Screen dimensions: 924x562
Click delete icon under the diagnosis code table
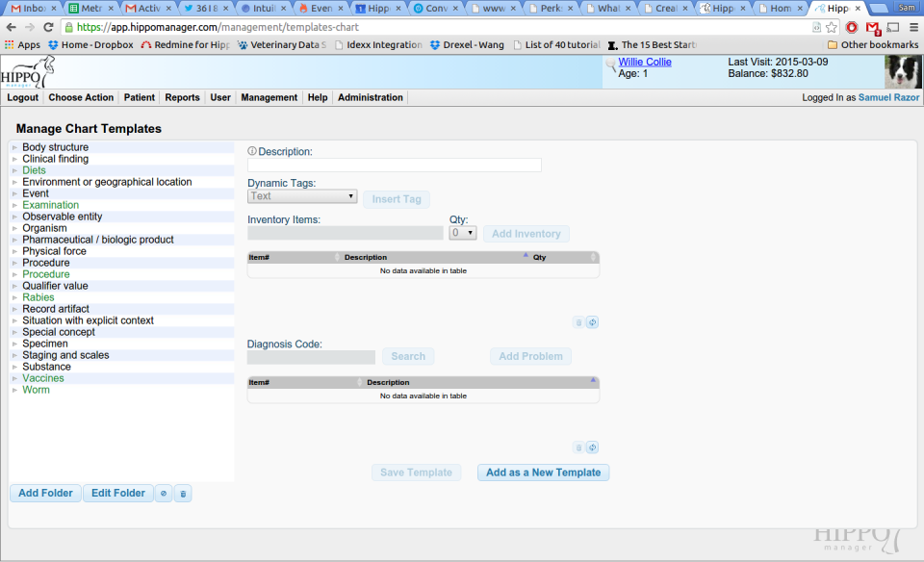tap(578, 447)
